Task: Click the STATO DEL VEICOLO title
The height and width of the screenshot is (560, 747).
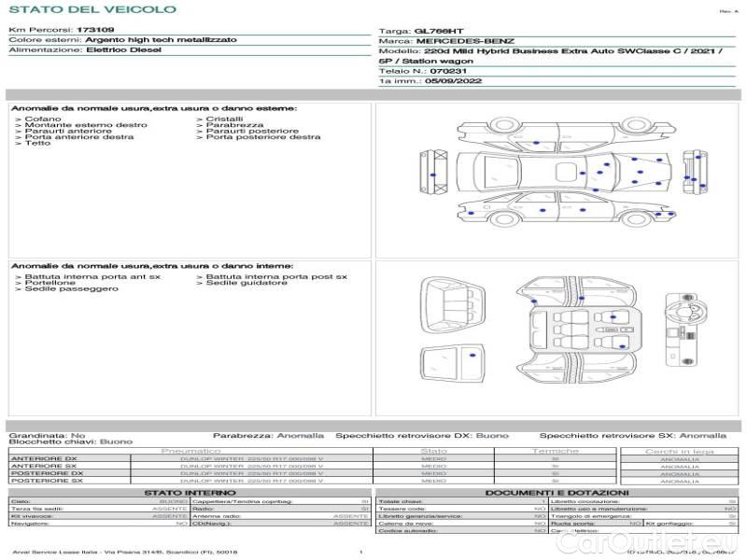Action: point(92,9)
